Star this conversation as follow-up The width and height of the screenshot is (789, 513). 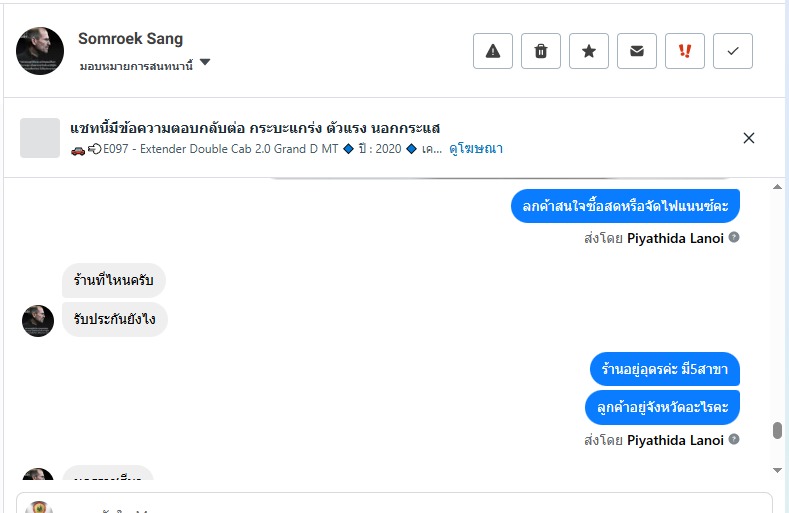pyautogui.click(x=589, y=51)
